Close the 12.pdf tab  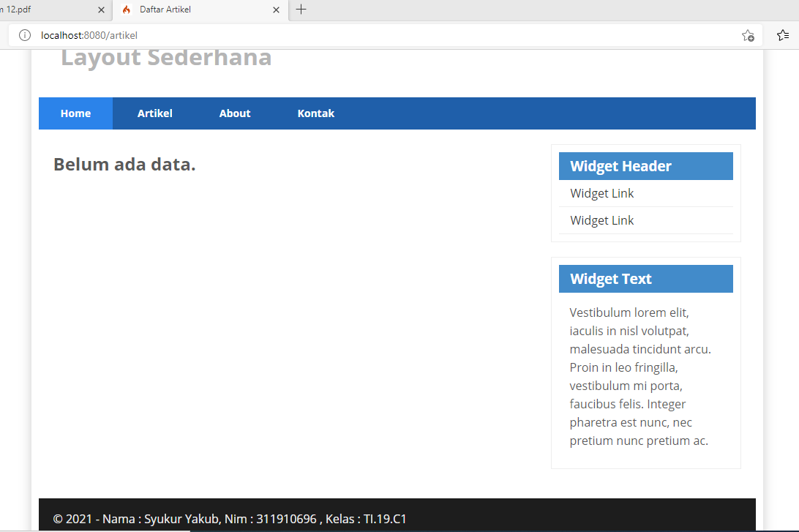coord(102,10)
